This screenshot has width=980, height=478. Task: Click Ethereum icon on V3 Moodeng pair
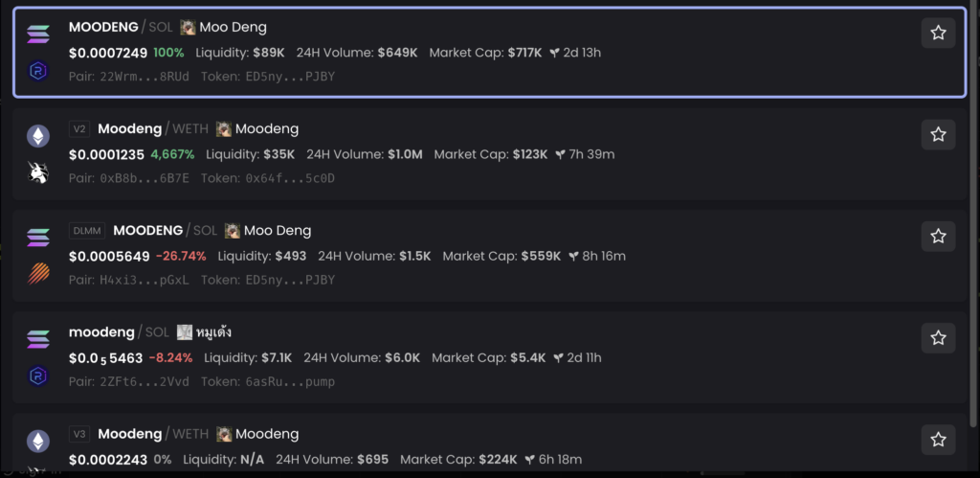click(x=38, y=441)
